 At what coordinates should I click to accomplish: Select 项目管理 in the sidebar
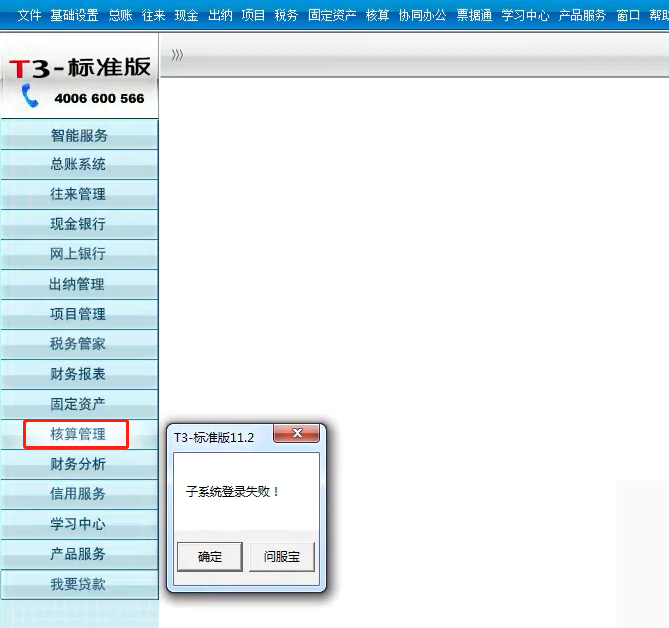(x=79, y=314)
